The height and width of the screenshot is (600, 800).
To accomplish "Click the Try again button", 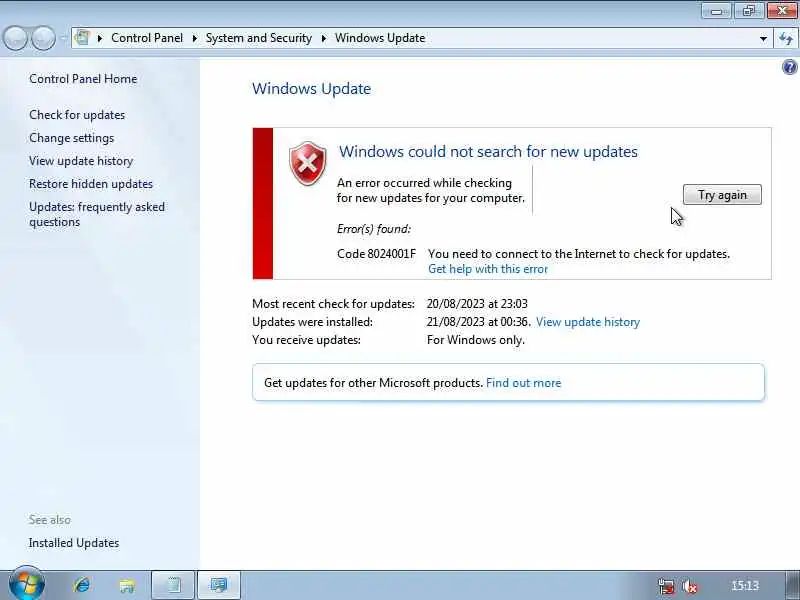I will (x=722, y=195).
